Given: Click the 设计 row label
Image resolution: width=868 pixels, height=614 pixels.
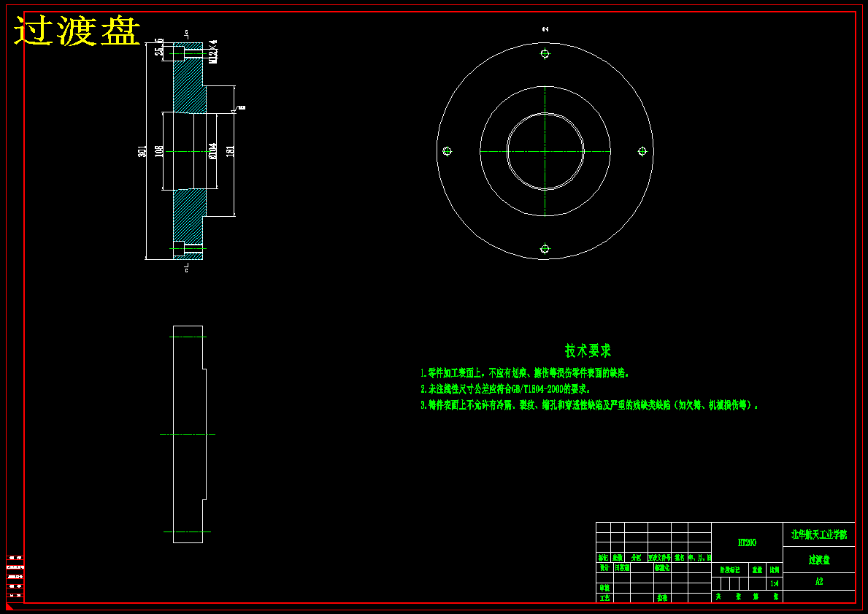Looking at the screenshot, I should 604,567.
